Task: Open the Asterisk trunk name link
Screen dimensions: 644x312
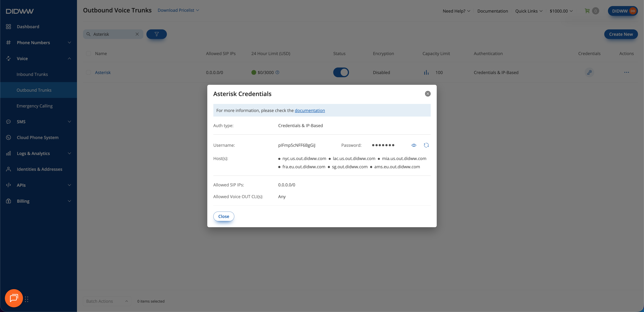Action: pos(103,72)
